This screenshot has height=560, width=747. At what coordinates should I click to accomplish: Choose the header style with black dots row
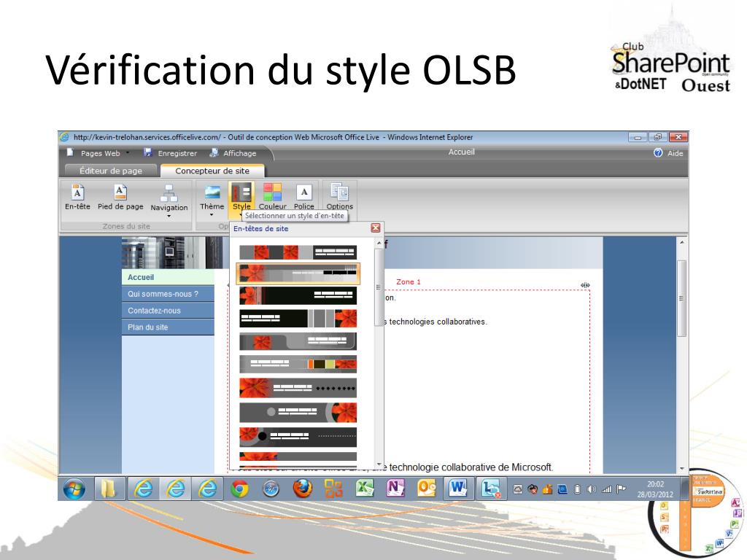pyautogui.click(x=298, y=388)
